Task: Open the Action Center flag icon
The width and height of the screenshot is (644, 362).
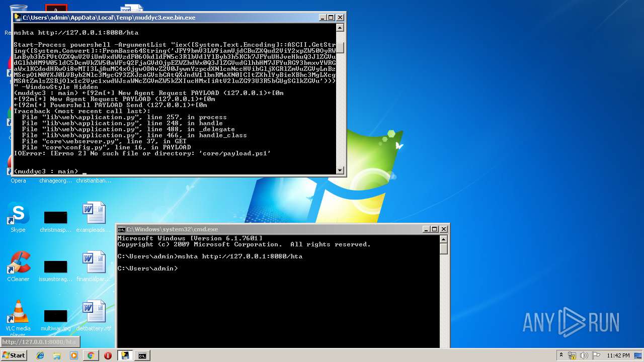Action: click(x=596, y=355)
